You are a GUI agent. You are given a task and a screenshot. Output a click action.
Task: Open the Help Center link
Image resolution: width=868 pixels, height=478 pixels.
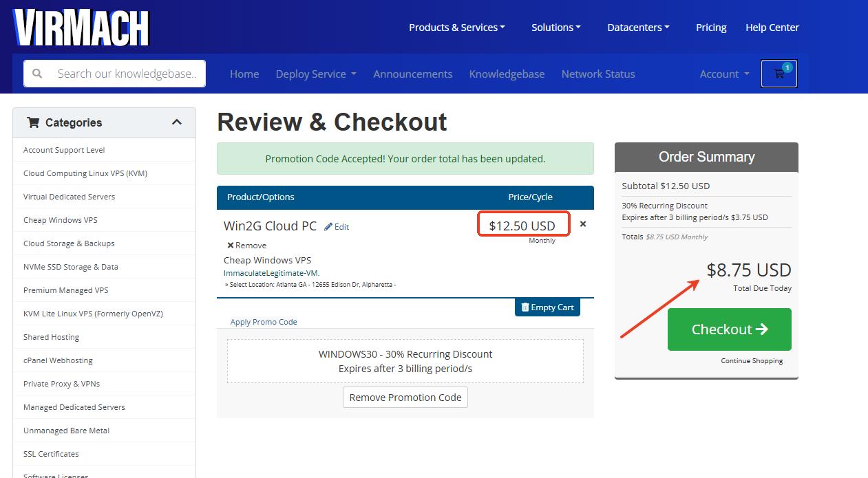point(772,28)
